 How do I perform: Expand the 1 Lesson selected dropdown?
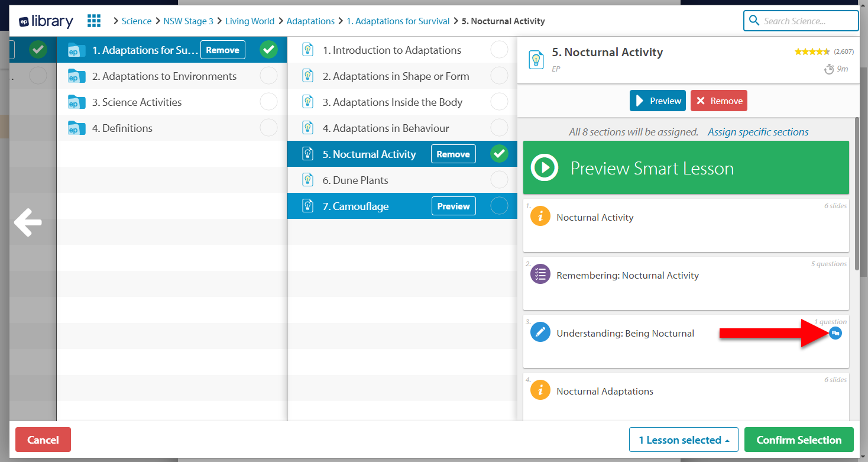coord(684,440)
